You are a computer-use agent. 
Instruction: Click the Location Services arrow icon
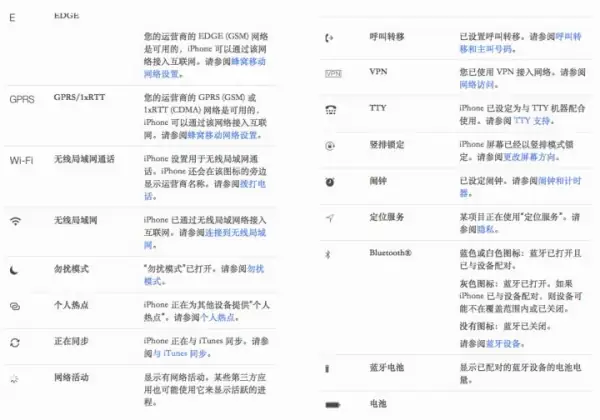point(330,218)
